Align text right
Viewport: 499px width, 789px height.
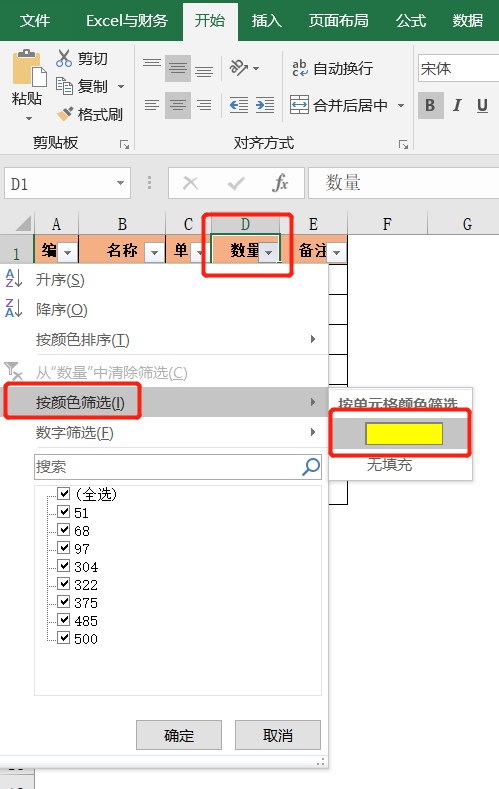click(x=204, y=105)
